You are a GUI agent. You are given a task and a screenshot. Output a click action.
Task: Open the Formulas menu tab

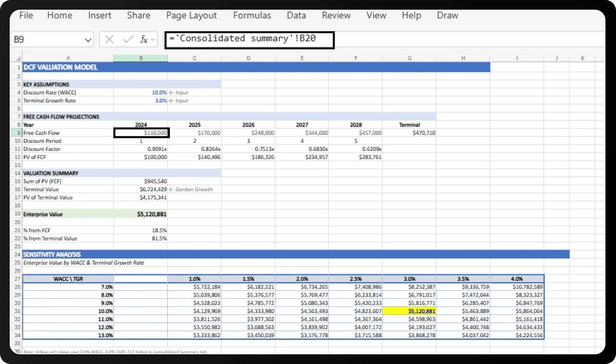252,15
